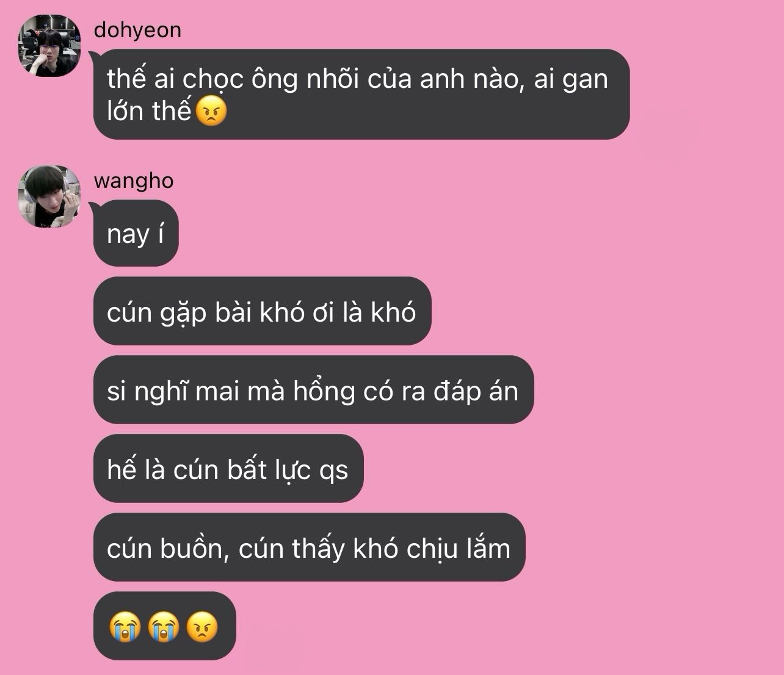Tap the angry emoji in last bubble

click(x=201, y=627)
